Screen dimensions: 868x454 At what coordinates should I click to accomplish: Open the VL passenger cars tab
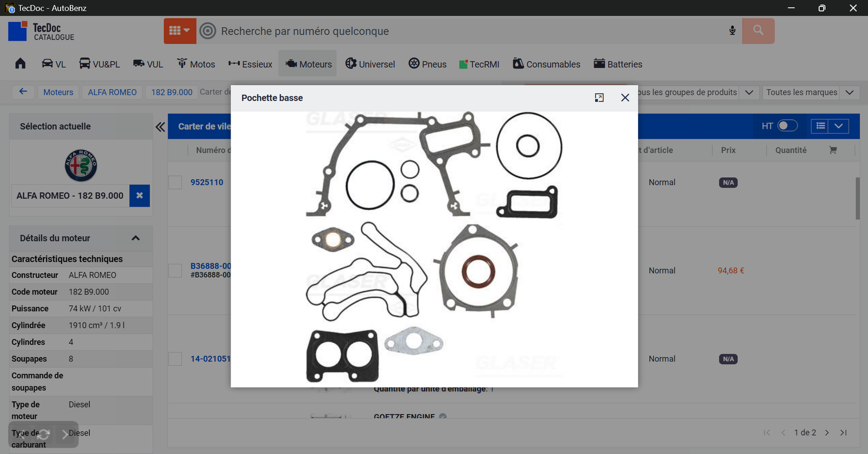tap(54, 64)
